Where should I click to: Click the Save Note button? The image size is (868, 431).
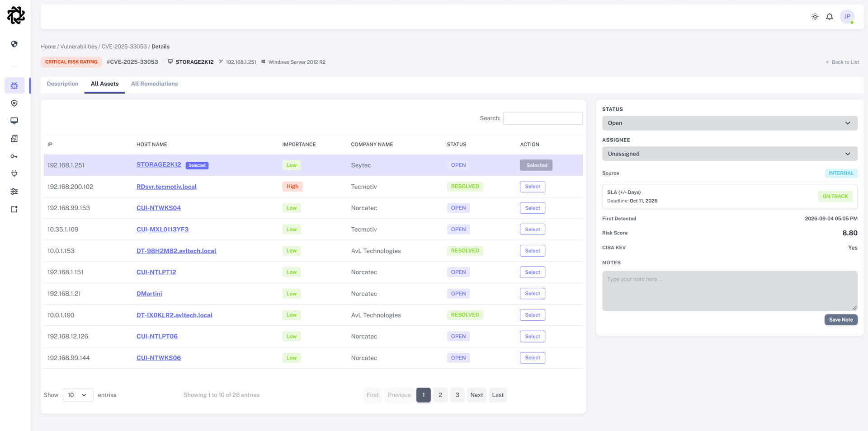pyautogui.click(x=841, y=320)
